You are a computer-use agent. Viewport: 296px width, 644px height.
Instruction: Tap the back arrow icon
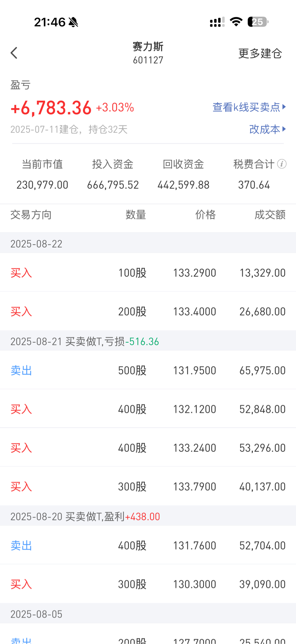pos(14,53)
